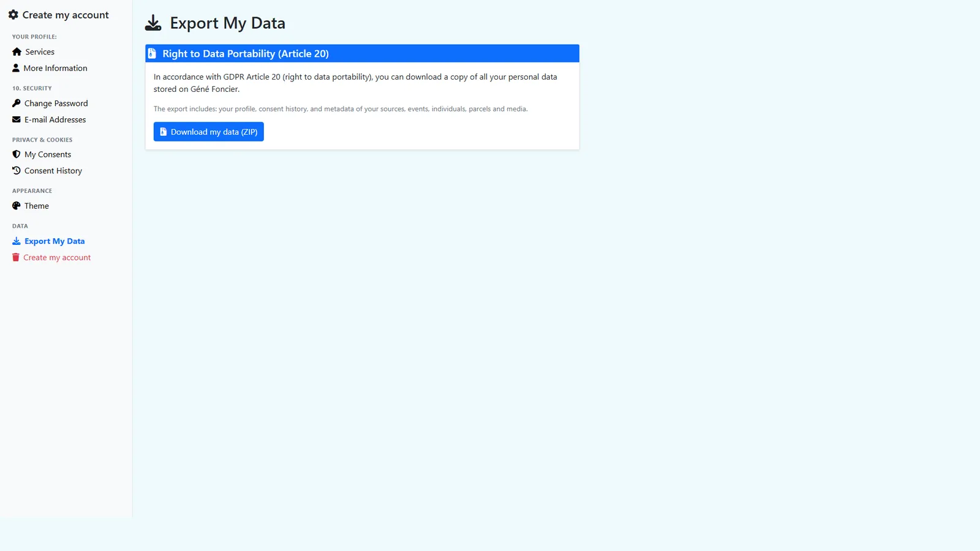Click the YOUR PROFILE section label
Viewport: 980px width, 551px height.
(34, 37)
